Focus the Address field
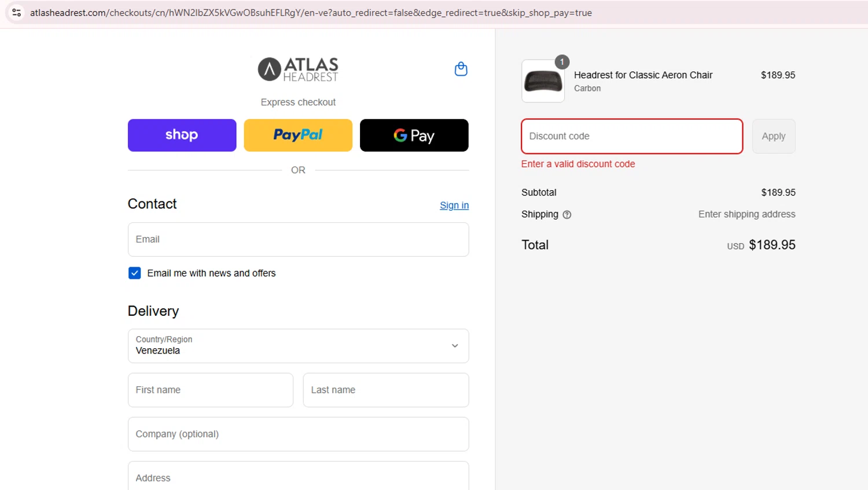 tap(298, 477)
